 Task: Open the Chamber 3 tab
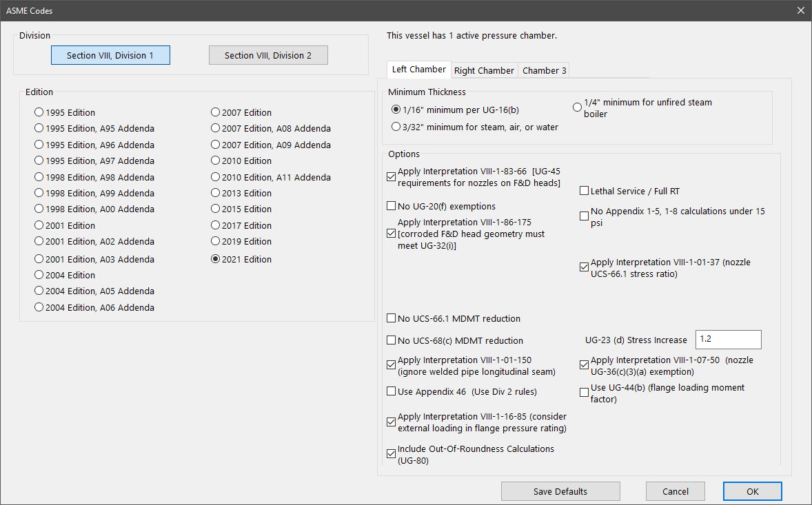(x=545, y=70)
